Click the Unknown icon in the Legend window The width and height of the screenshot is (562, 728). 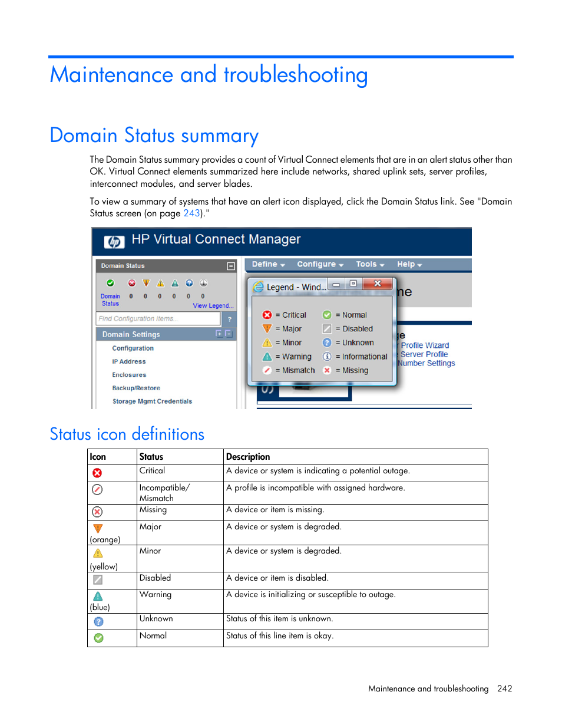coord(327,342)
